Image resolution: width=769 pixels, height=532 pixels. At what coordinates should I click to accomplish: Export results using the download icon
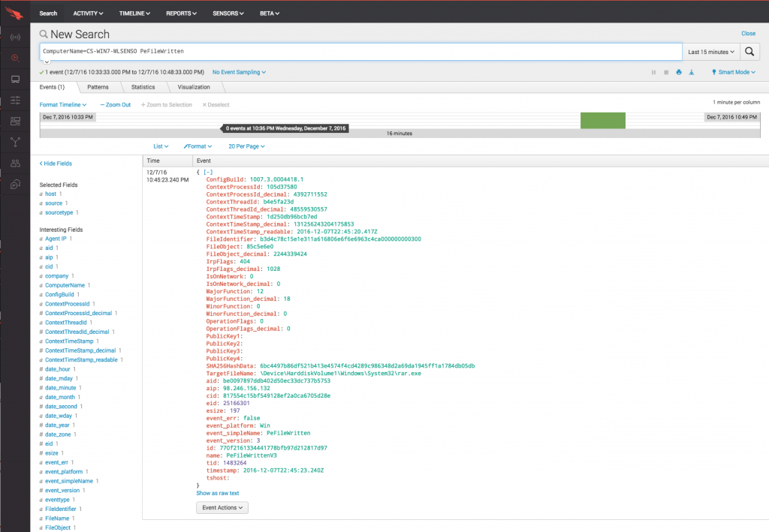tap(692, 73)
